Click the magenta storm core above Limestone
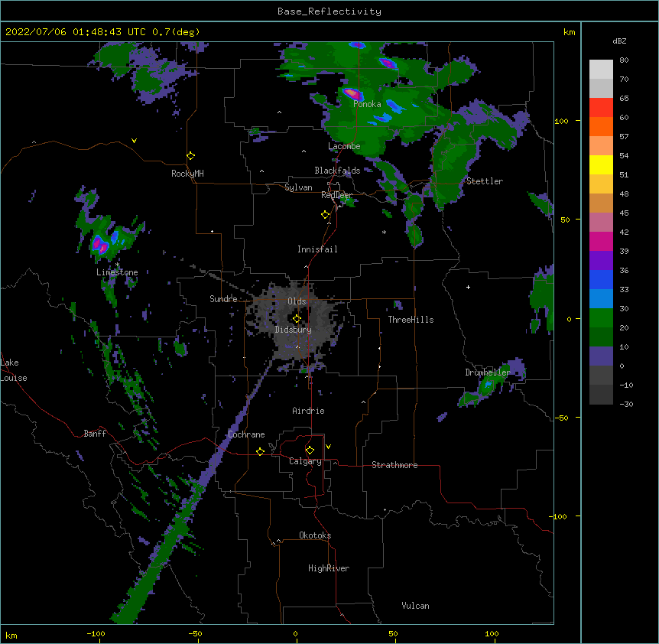 [99, 244]
